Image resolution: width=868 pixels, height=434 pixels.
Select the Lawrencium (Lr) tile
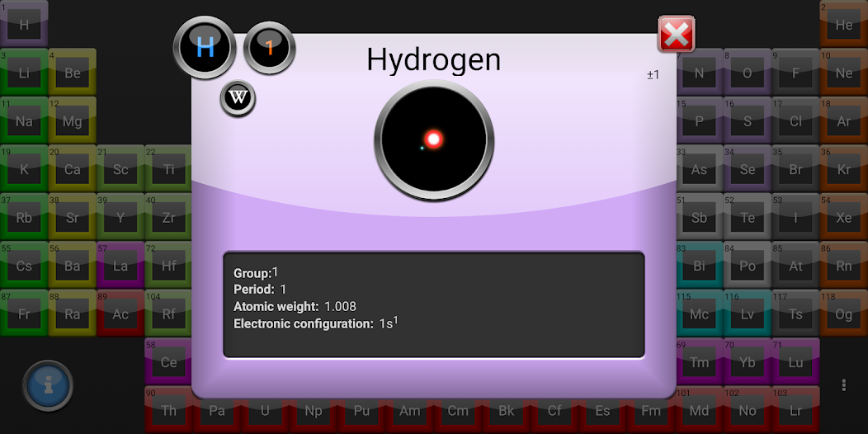point(795,410)
